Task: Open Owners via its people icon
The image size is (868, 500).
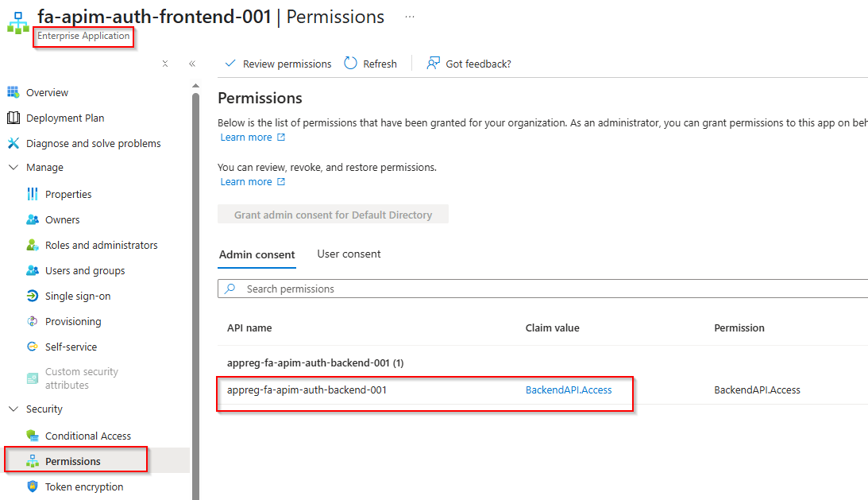Action: point(33,220)
